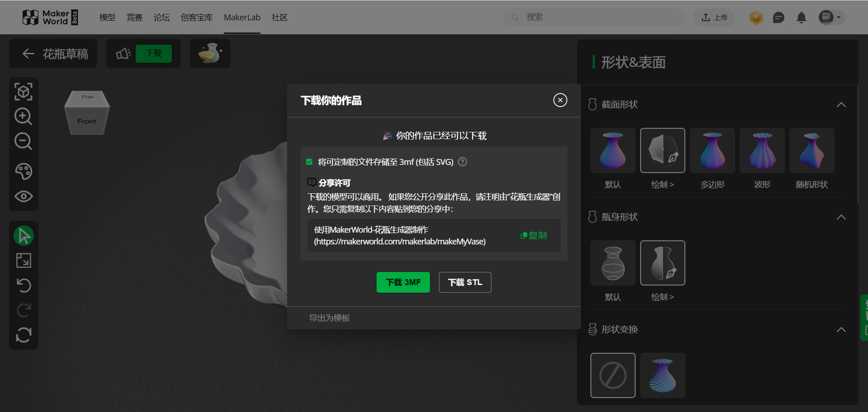This screenshot has height=412, width=868.
Task: Open the 创客宝库 menu item
Action: click(197, 17)
